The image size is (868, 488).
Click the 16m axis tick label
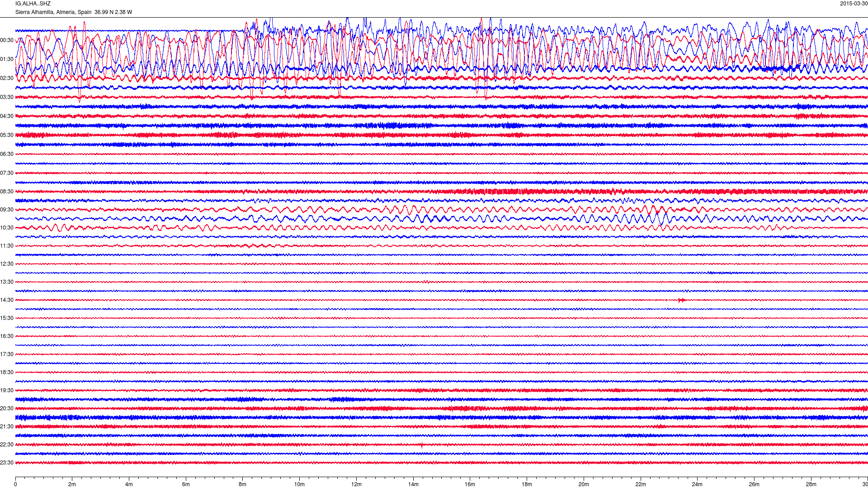point(470,484)
